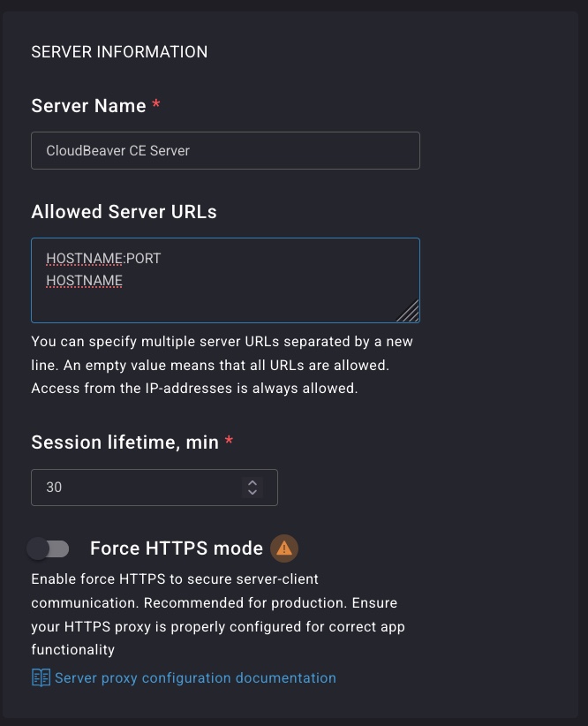Click the resize grip of the Allowed Server URLs box
The width and height of the screenshot is (588, 726).
click(x=408, y=311)
